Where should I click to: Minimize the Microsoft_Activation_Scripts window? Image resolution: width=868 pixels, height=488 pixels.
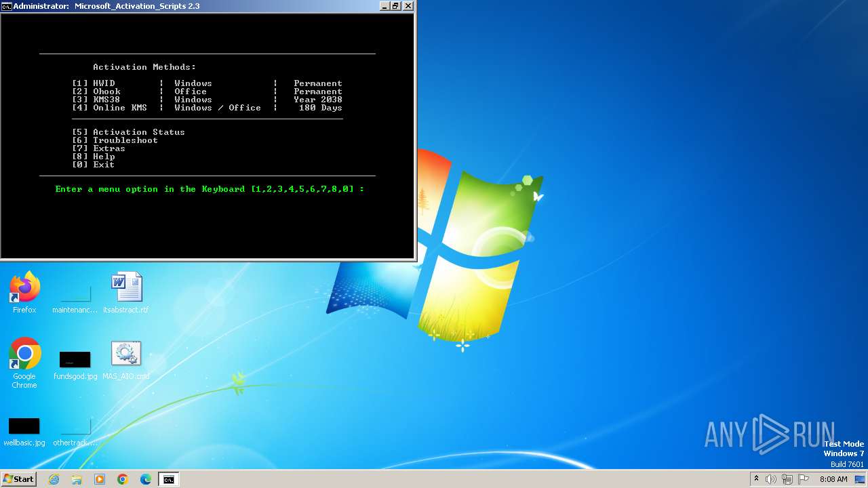(x=384, y=6)
